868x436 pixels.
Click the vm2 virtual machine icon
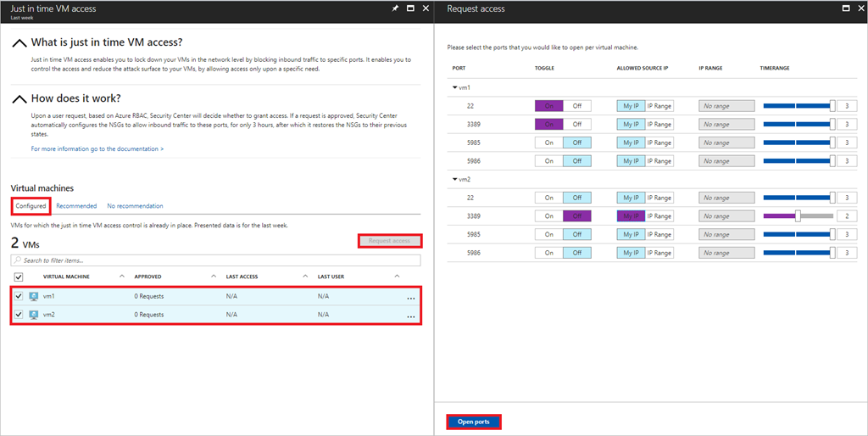click(x=33, y=315)
